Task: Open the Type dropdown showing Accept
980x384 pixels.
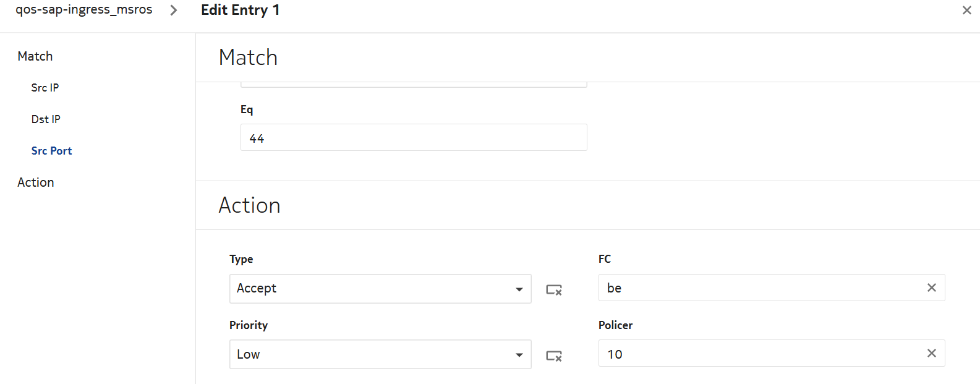Action: tap(371, 289)
